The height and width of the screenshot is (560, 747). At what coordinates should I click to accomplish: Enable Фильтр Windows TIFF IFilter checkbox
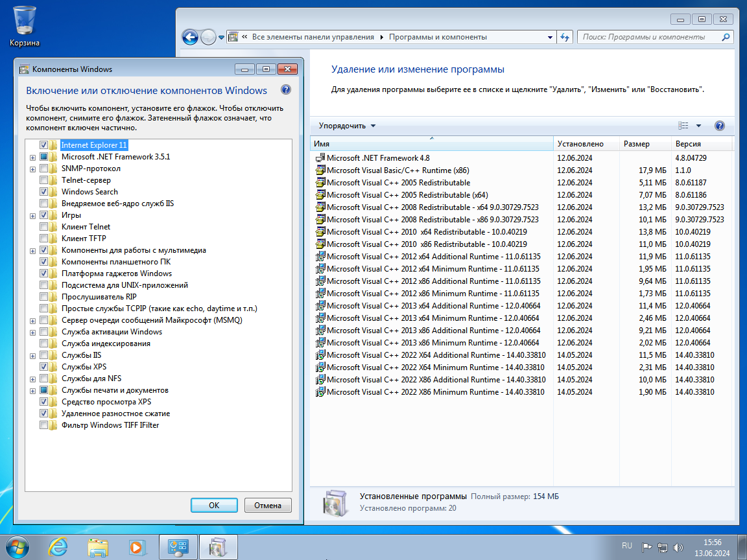44,425
